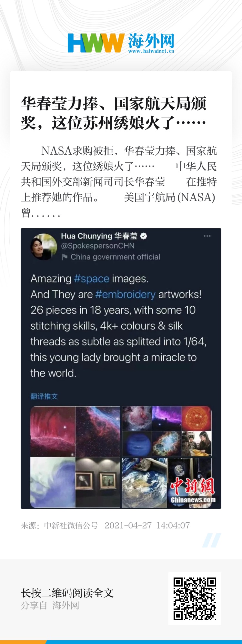Click the QR code at the bottom
The width and height of the screenshot is (242, 644).
pos(195,598)
